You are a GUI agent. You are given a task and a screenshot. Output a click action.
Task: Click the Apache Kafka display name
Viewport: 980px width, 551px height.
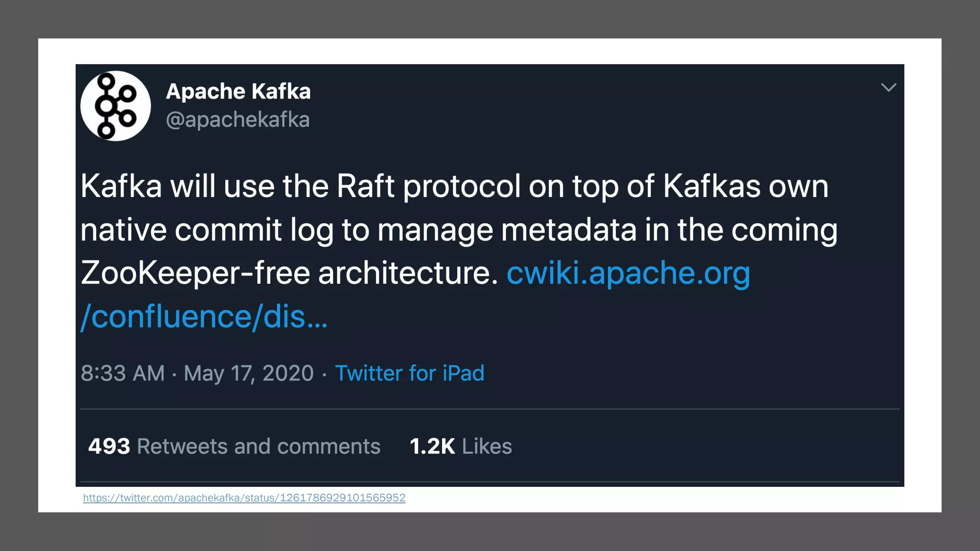[238, 91]
